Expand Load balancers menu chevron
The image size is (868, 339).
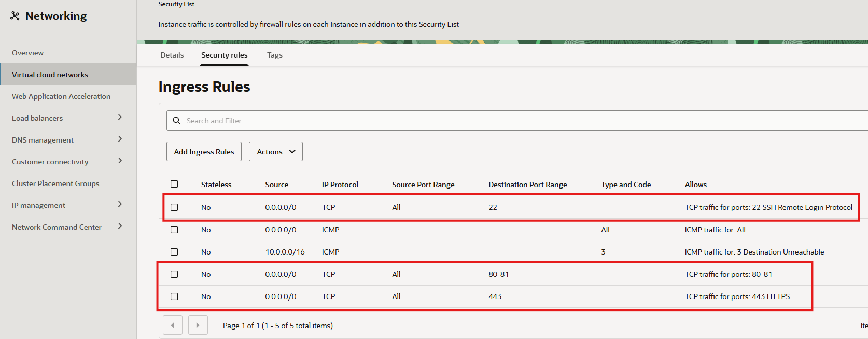coord(120,118)
